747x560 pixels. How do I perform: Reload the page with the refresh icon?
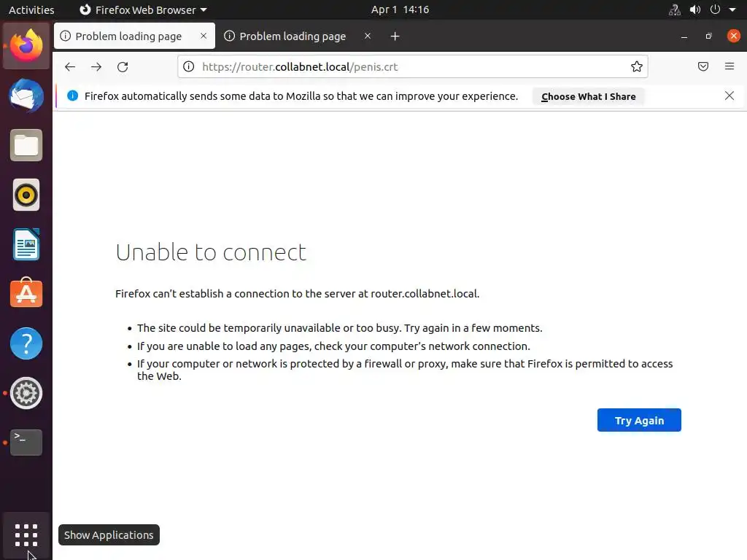pos(123,66)
